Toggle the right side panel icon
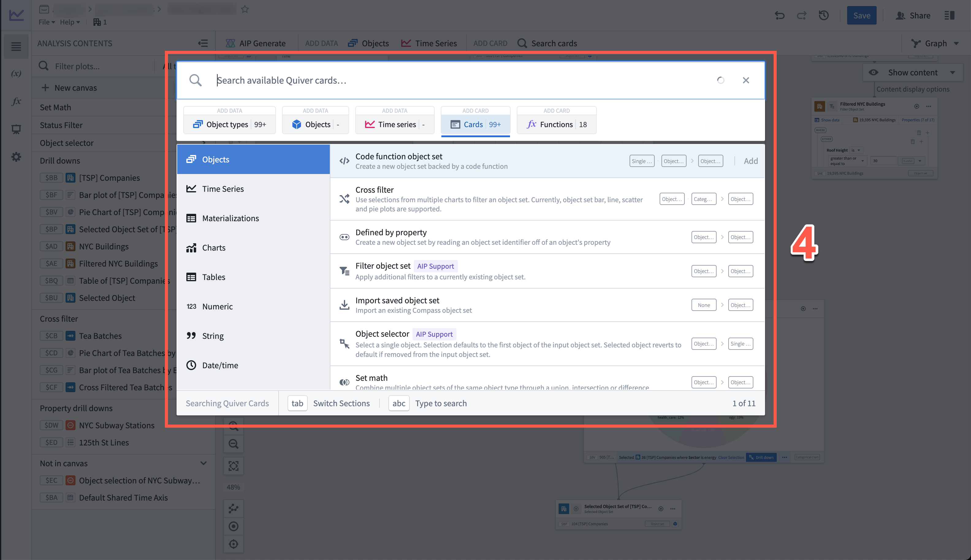 pyautogui.click(x=950, y=15)
